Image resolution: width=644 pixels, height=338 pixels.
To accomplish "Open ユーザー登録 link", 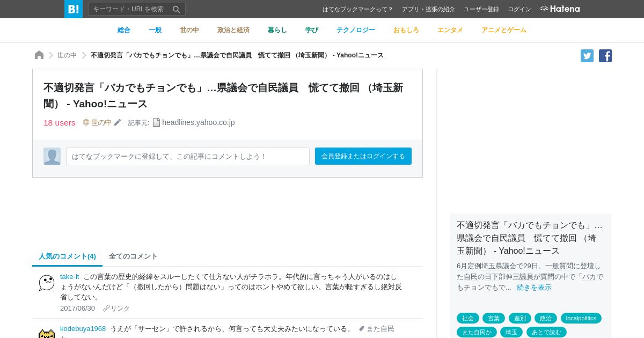I will click(x=481, y=9).
